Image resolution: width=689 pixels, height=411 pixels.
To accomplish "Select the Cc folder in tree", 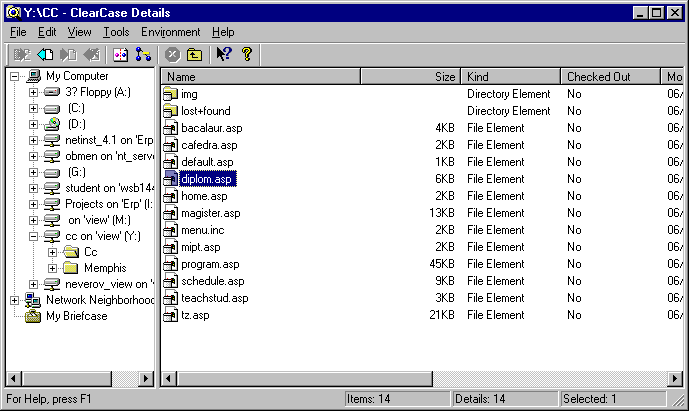I will tap(90, 252).
